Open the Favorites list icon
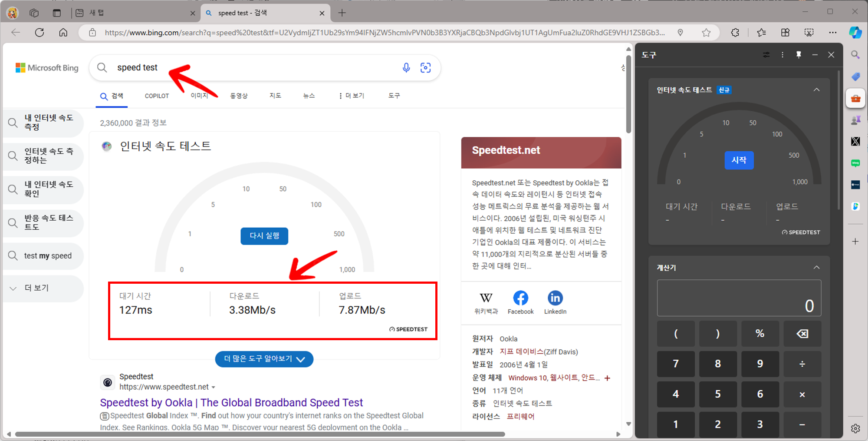 point(761,33)
